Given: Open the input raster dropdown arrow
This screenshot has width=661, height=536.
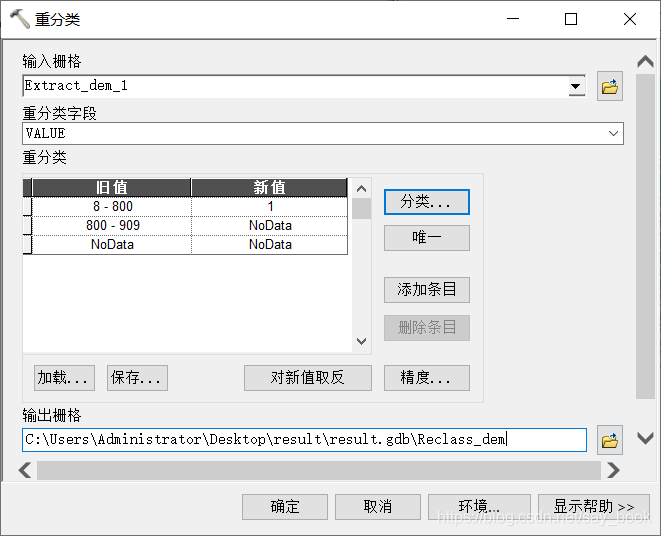Looking at the screenshot, I should (576, 86).
